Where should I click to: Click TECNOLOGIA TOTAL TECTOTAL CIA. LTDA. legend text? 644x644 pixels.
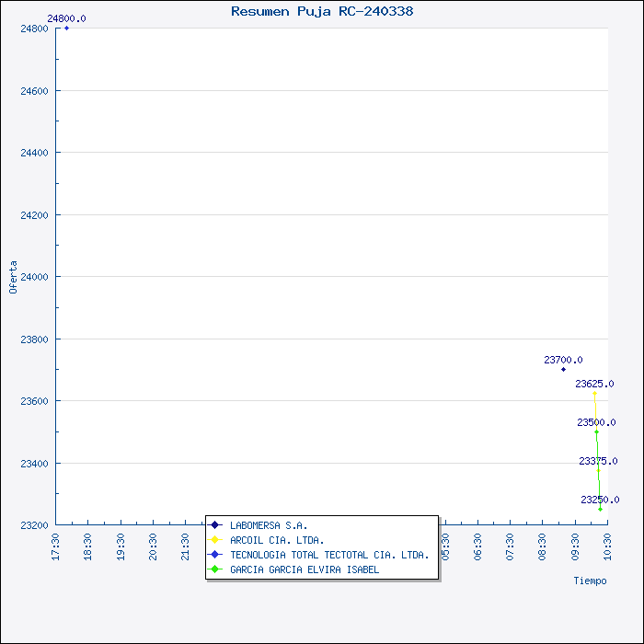pos(329,555)
